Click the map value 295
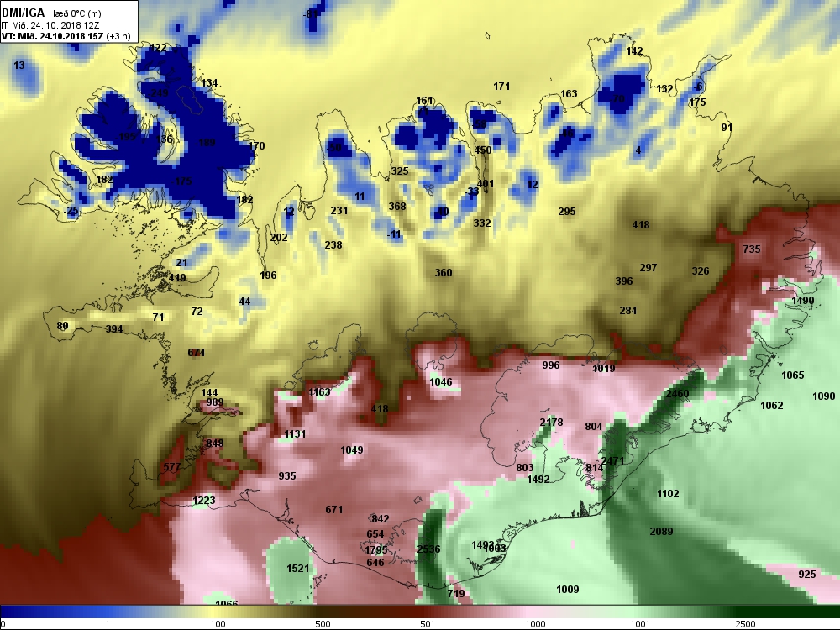Image resolution: width=840 pixels, height=630 pixels. tap(567, 212)
